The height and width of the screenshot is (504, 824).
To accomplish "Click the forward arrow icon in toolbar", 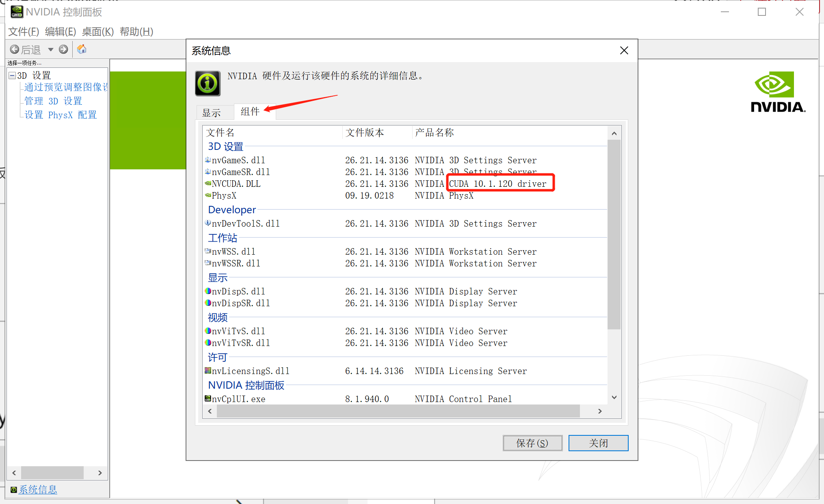I will [63, 50].
